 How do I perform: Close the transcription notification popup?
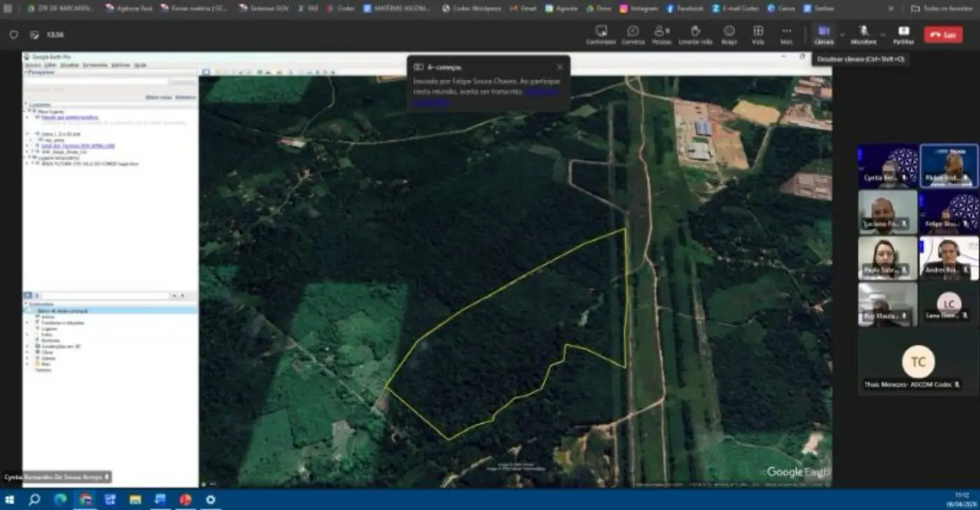pos(559,67)
